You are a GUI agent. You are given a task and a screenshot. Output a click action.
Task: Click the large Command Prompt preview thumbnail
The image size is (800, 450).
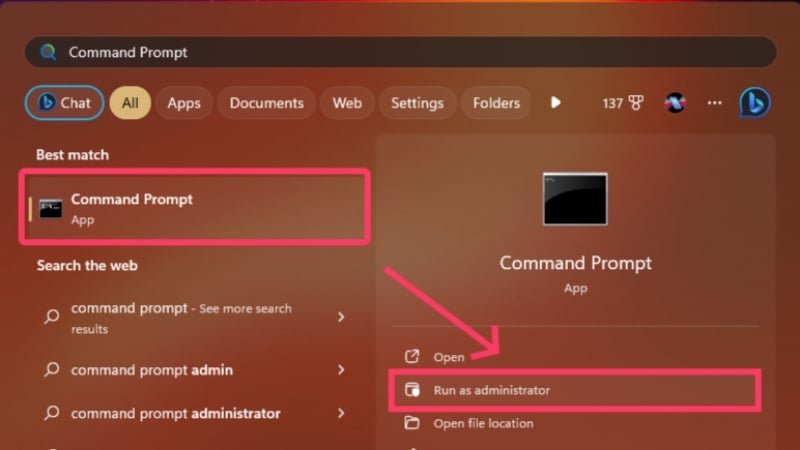pos(575,199)
